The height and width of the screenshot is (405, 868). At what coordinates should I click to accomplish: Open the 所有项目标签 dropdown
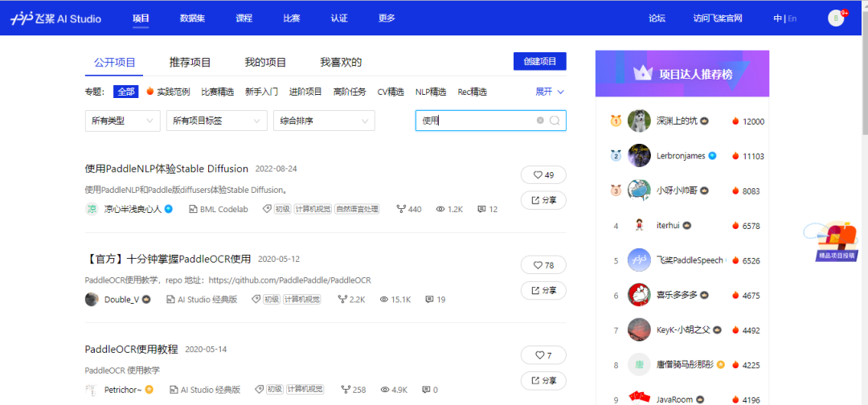pyautogui.click(x=216, y=121)
